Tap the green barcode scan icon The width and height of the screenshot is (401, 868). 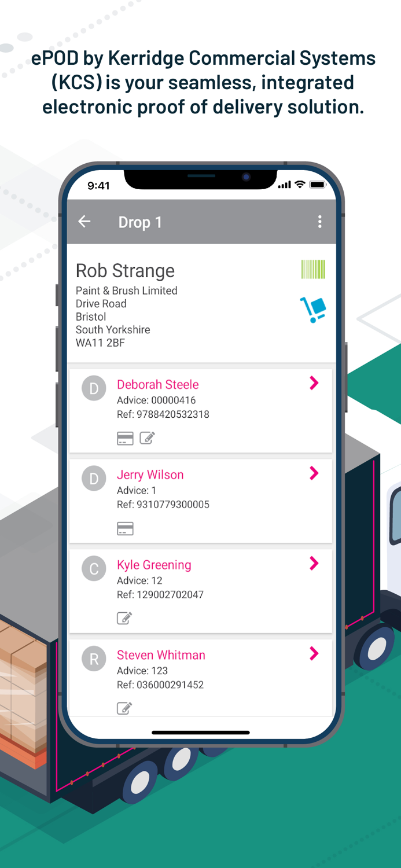pyautogui.click(x=313, y=269)
